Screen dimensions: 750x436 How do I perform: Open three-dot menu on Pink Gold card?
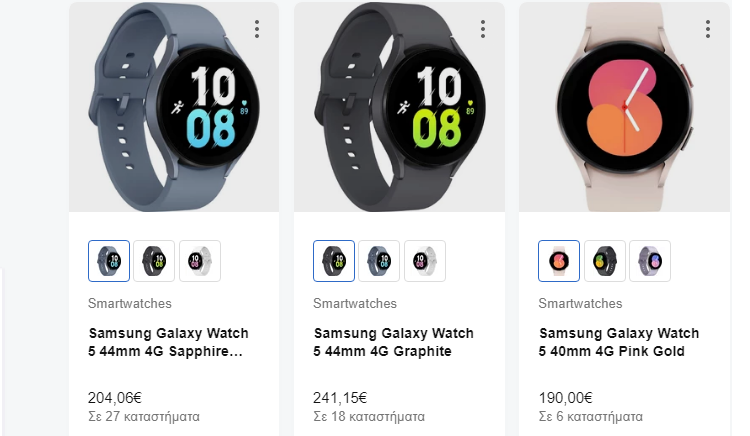coord(707,29)
